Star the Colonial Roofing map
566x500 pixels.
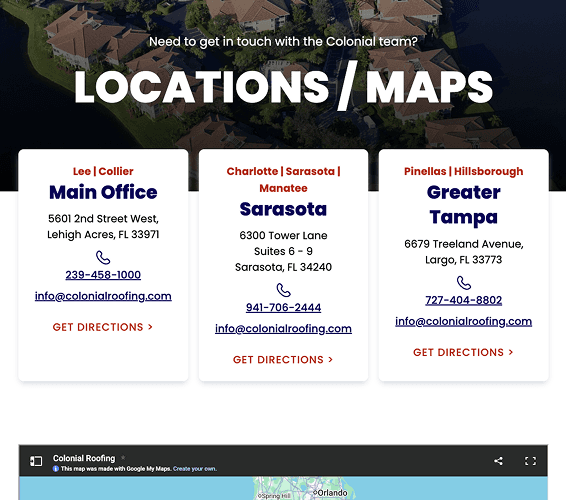123,457
